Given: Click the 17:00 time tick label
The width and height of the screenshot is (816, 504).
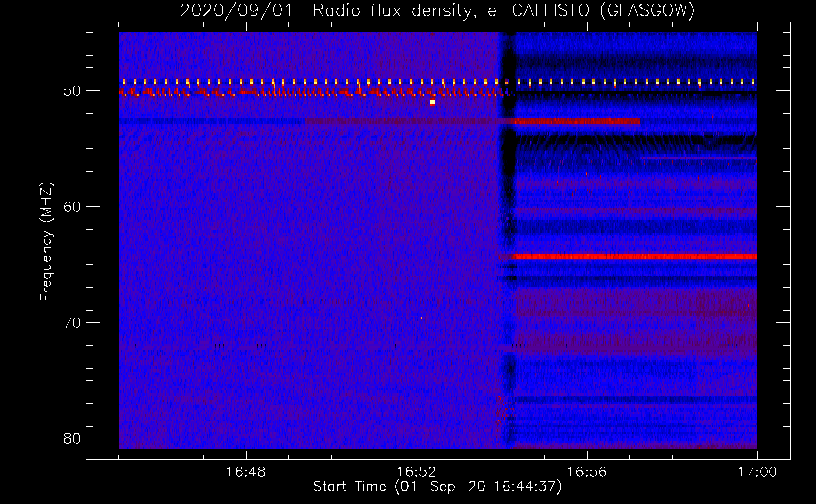Looking at the screenshot, I should point(757,472).
